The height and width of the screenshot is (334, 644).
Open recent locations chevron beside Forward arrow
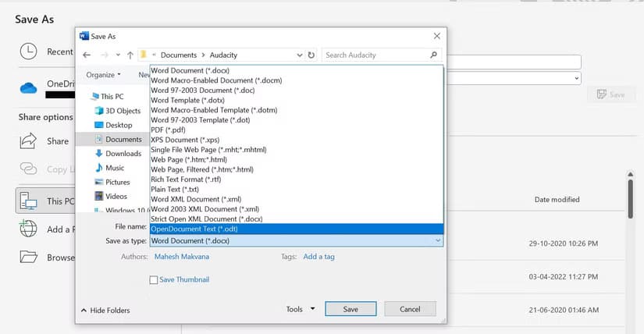118,55
